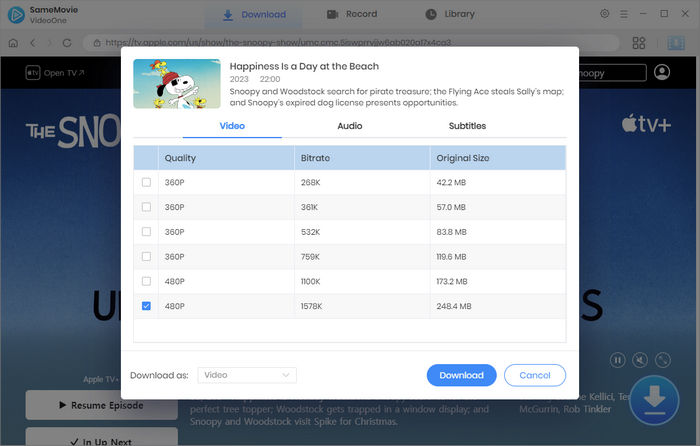
Task: Check the 480P 1100K row checkbox
Action: point(146,281)
